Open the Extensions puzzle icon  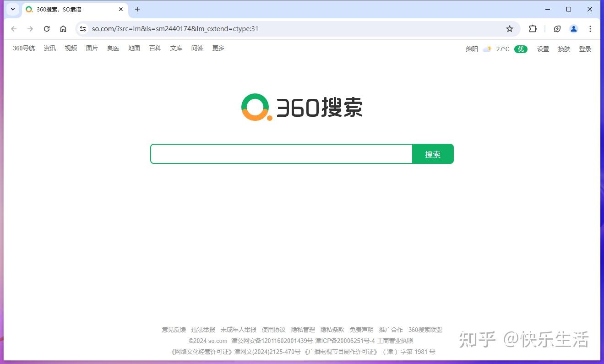tap(533, 29)
